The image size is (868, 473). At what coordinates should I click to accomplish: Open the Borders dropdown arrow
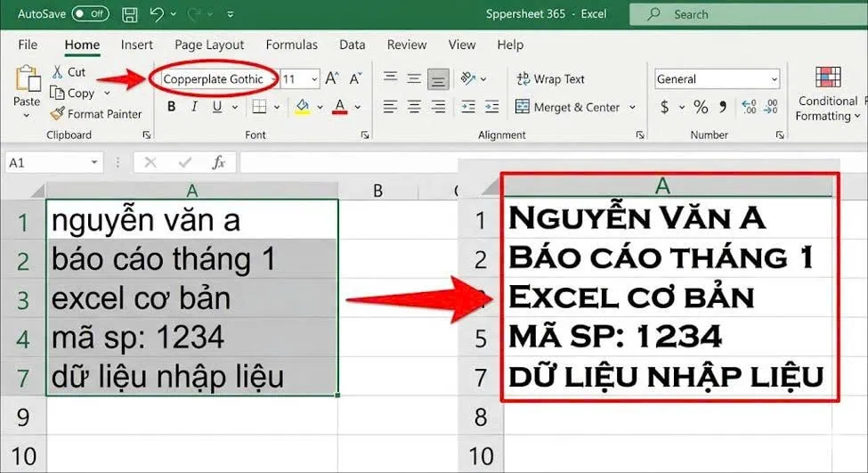pyautogui.click(x=277, y=107)
